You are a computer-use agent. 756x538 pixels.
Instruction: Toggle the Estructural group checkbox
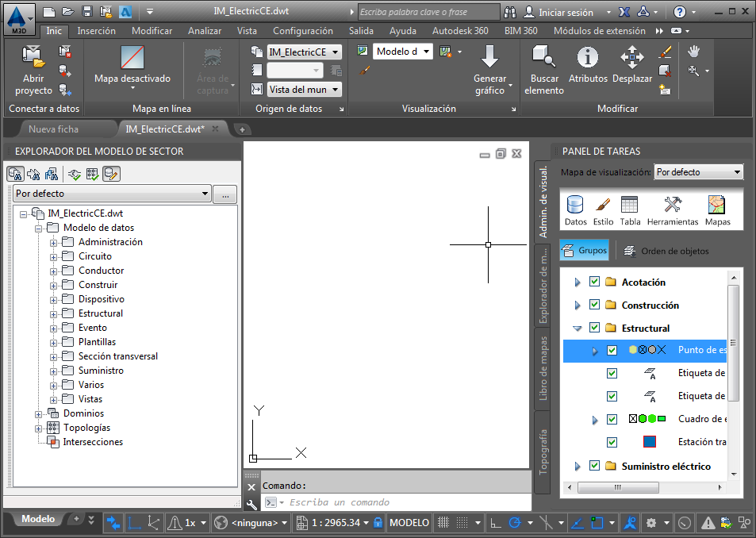[x=594, y=328]
